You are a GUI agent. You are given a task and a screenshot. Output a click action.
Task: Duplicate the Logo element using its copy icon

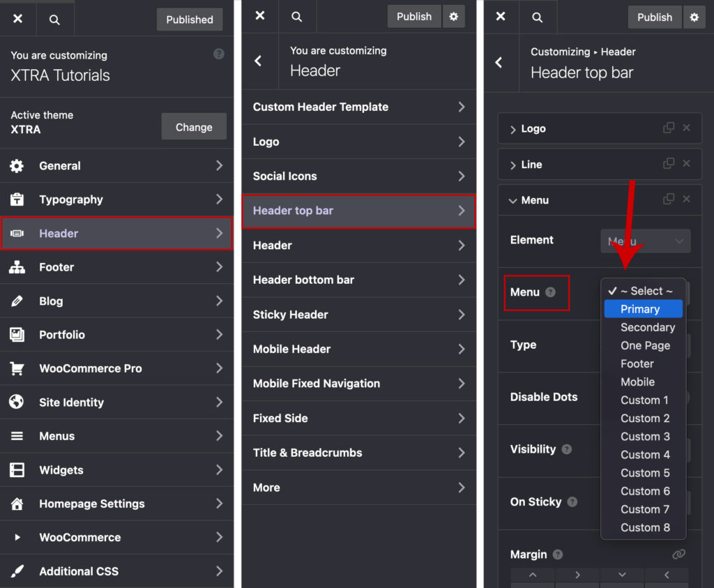668,128
